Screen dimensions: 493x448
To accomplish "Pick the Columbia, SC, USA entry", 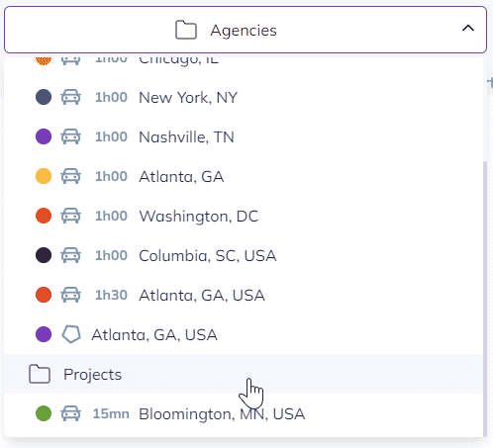I will [x=244, y=255].
